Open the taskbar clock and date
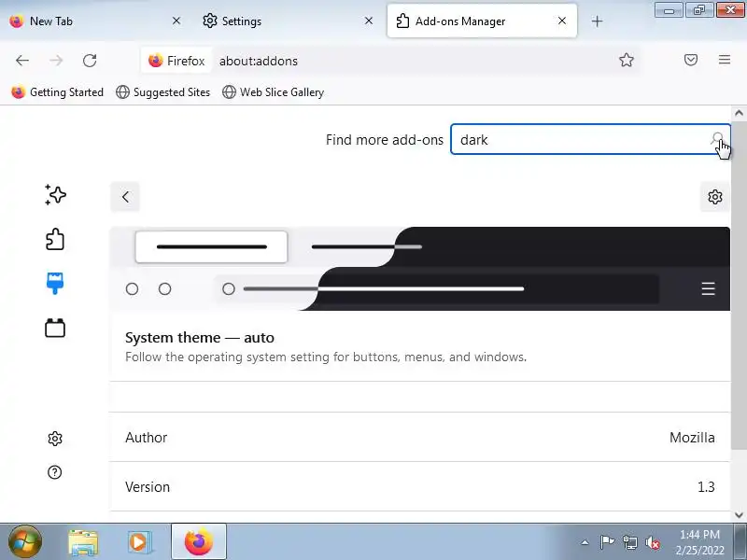Viewport: 747px width, 560px height. pyautogui.click(x=699, y=542)
